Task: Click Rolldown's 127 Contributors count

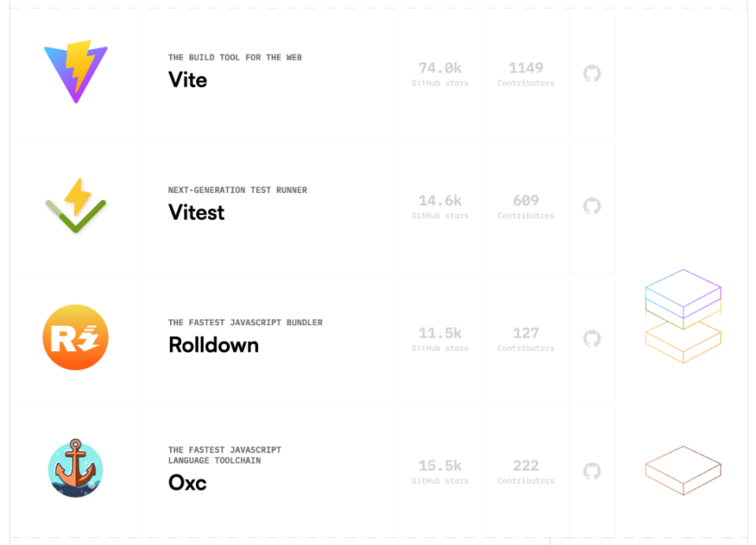Action: tap(525, 333)
